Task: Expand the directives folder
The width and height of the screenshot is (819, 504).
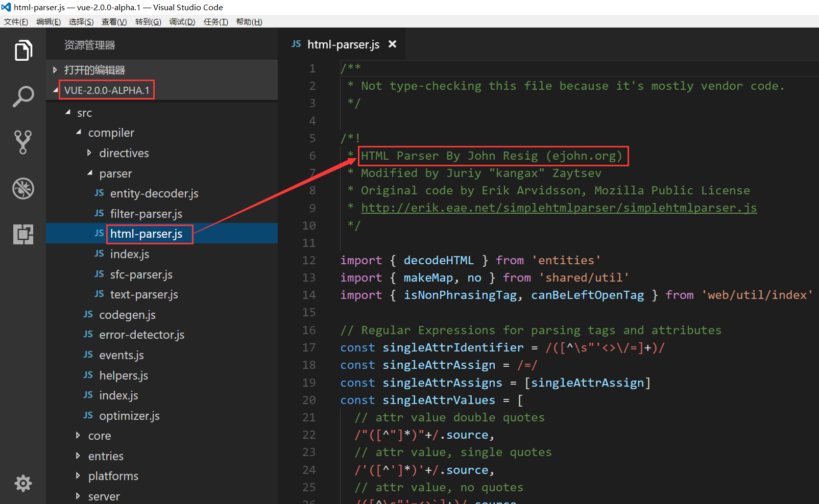Action: (x=89, y=153)
